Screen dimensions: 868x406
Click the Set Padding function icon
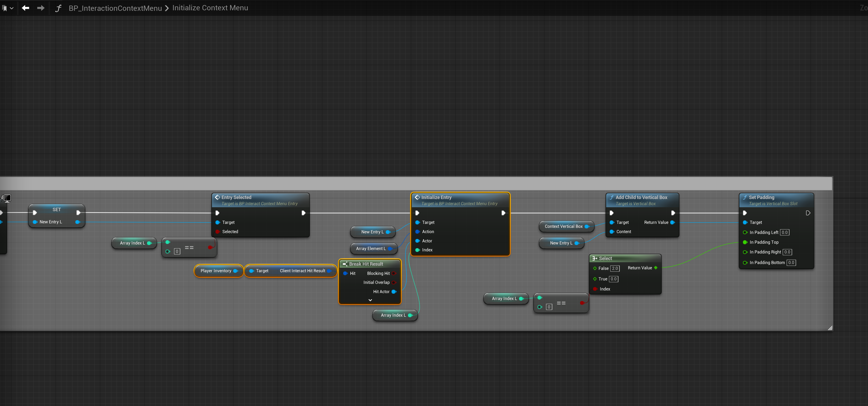745,197
